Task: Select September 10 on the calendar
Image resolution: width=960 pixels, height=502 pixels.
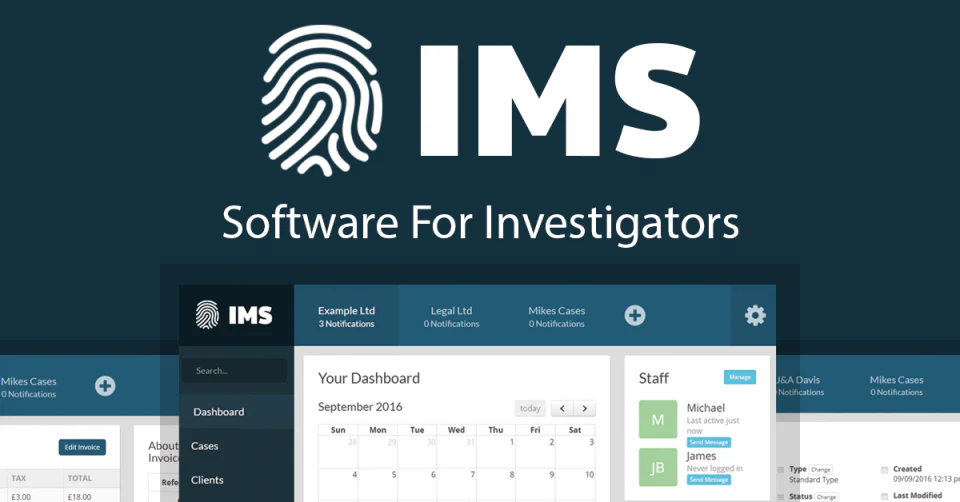Action: (576, 485)
